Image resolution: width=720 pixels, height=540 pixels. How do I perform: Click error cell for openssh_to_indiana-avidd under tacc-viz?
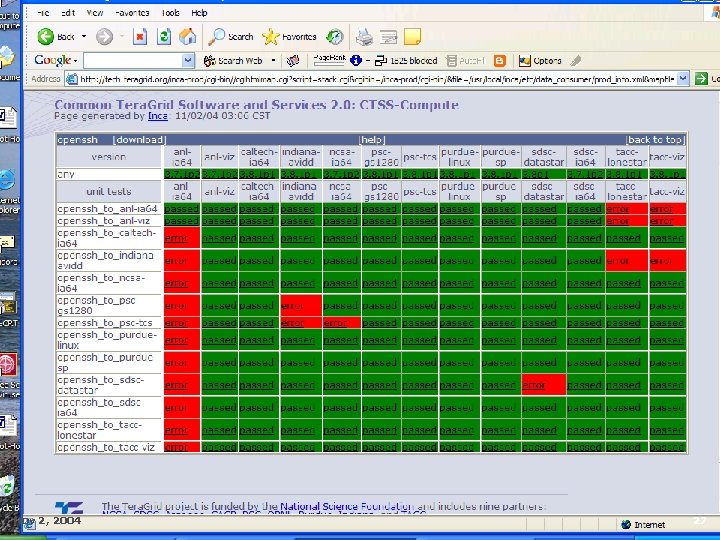tap(668, 261)
